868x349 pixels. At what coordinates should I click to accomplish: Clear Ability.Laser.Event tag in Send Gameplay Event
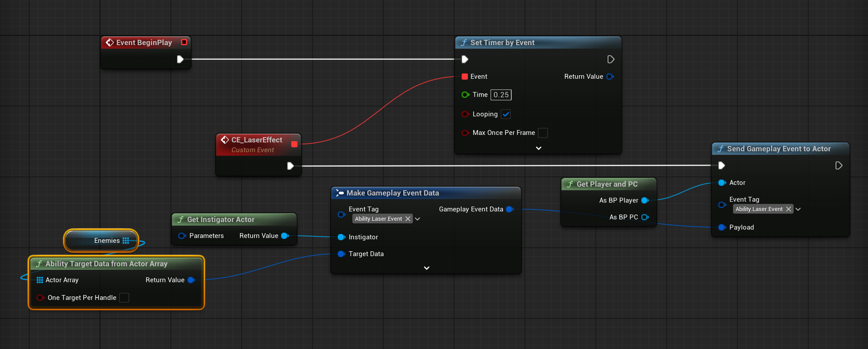point(788,209)
